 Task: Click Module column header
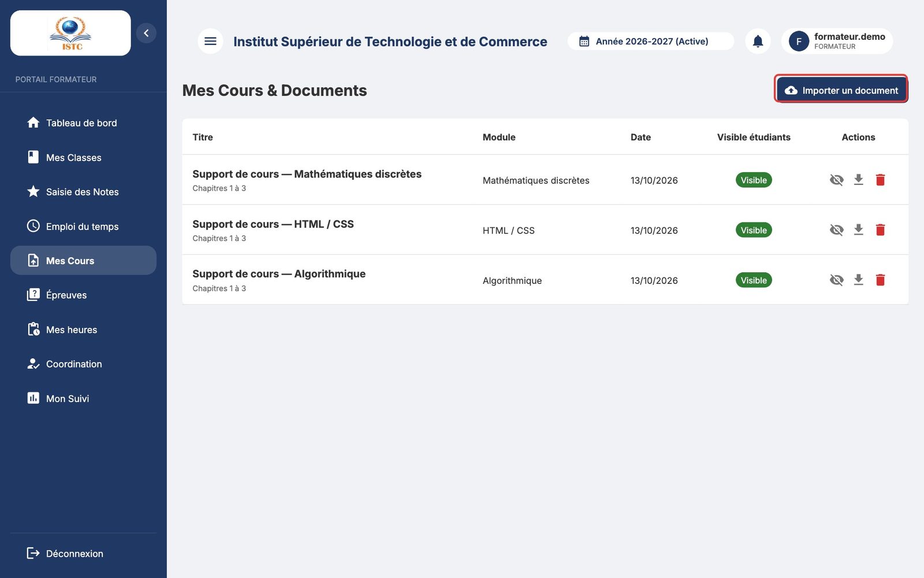point(499,137)
